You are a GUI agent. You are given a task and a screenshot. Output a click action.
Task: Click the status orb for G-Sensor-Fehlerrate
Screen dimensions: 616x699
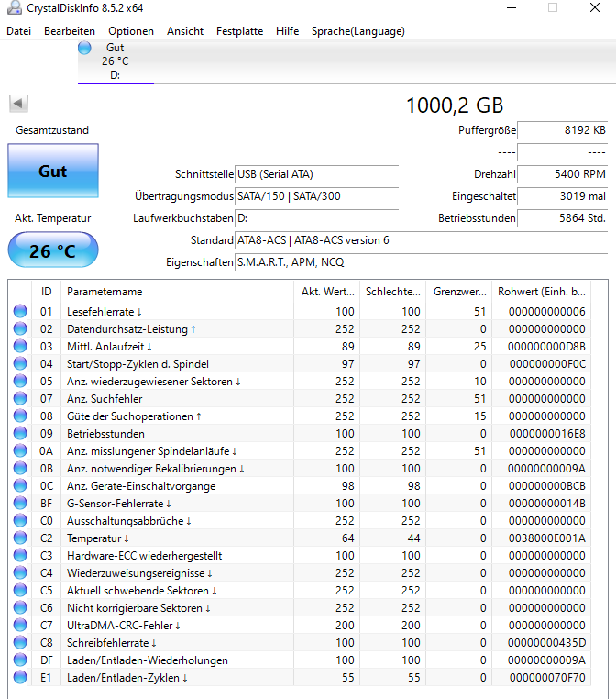pyautogui.click(x=20, y=503)
